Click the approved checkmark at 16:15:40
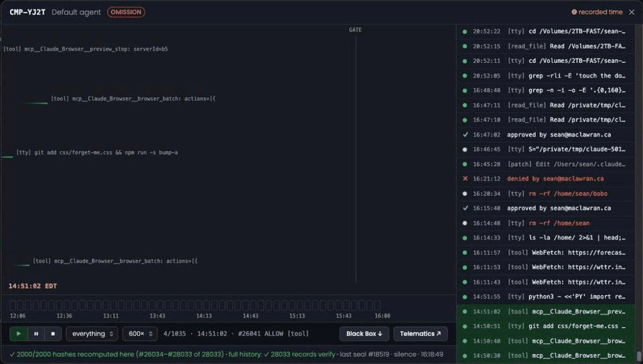 click(x=465, y=208)
